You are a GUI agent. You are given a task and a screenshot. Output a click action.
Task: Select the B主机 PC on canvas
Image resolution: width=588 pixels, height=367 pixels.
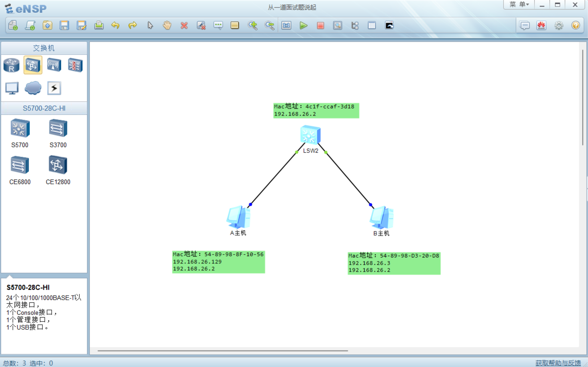[382, 217]
